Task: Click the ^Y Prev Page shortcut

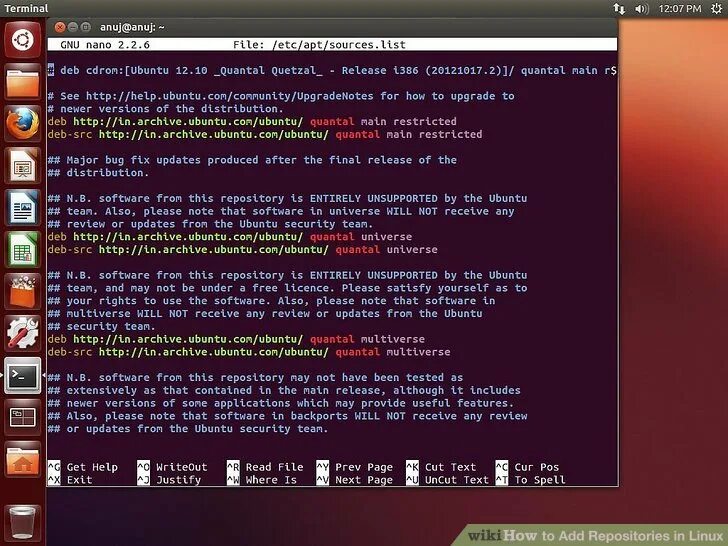Action: coord(355,467)
